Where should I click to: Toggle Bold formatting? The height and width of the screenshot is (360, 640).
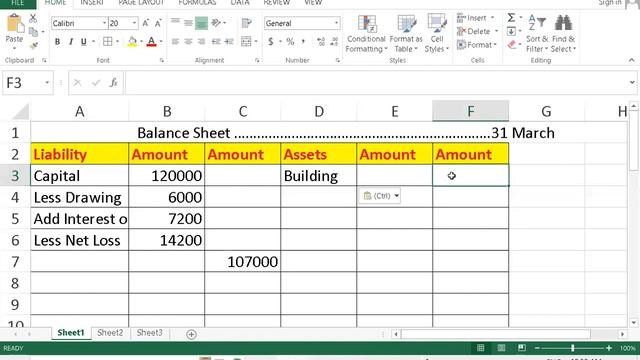tap(58, 42)
